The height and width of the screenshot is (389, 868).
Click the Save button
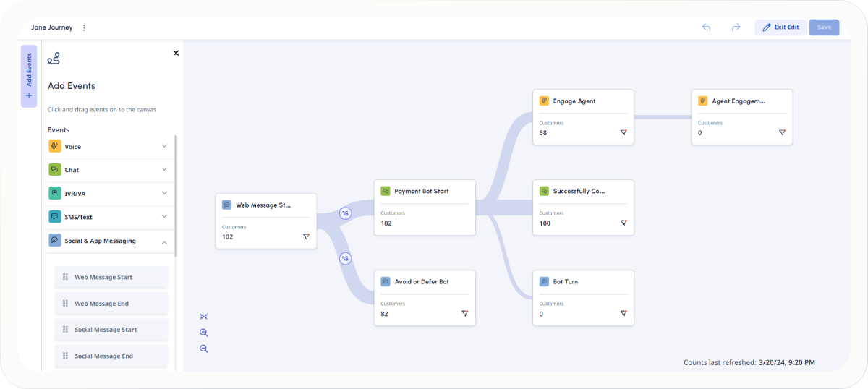[x=824, y=27]
